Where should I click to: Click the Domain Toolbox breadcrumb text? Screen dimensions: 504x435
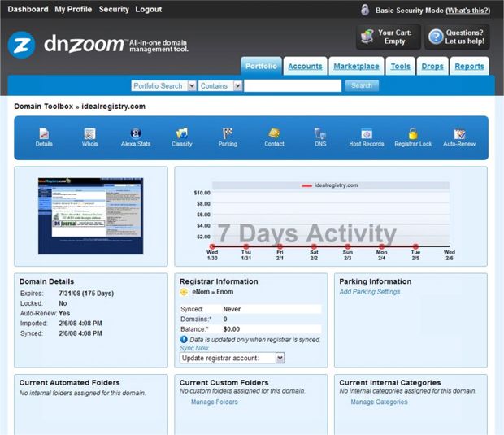(44, 107)
